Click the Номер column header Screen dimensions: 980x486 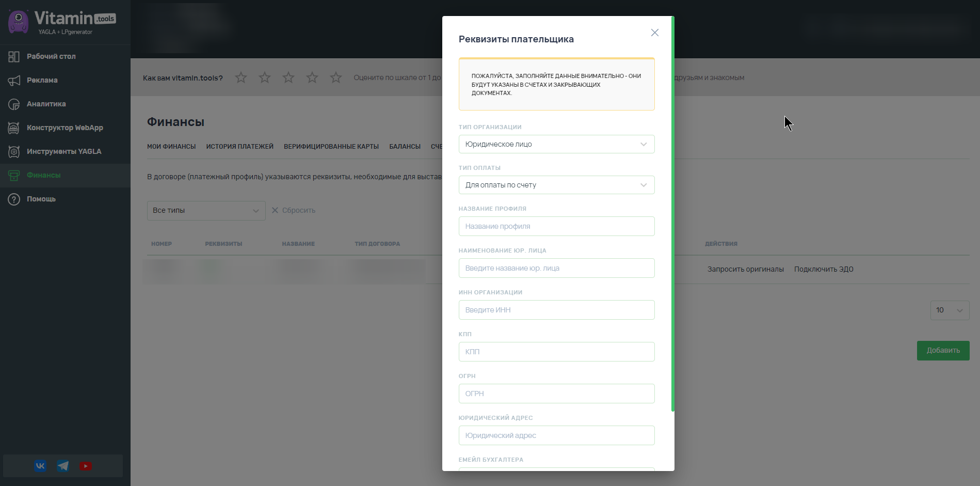(162, 244)
